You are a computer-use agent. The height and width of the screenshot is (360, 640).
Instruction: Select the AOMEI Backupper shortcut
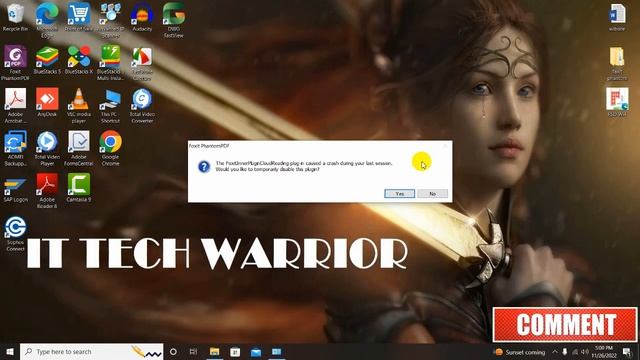point(15,148)
